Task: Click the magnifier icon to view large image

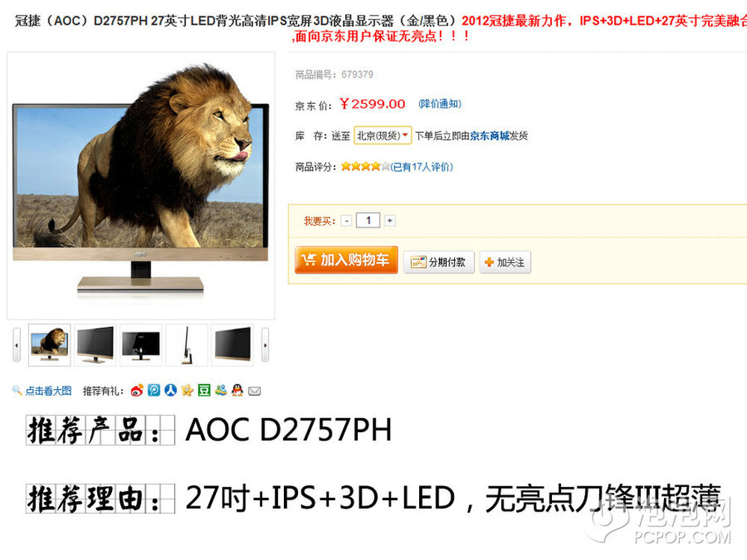Action: [x=16, y=391]
